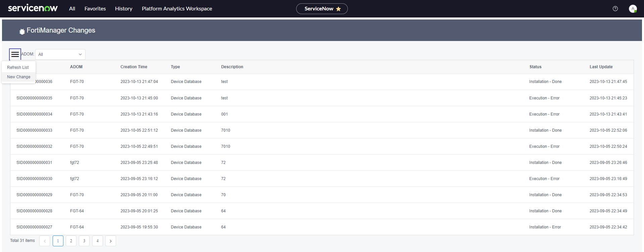The height and width of the screenshot is (252, 644).
Task: Click last update 2023-09-05 22:34:53
Action: [x=608, y=195]
